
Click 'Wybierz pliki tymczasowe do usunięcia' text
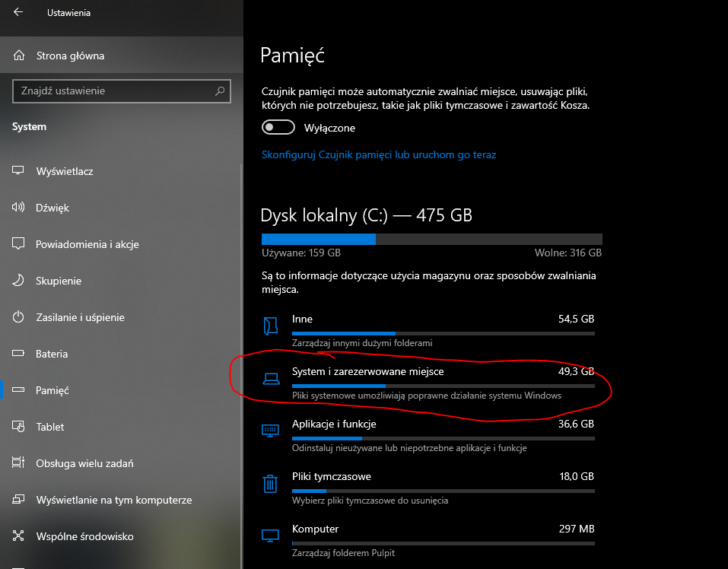click(370, 501)
